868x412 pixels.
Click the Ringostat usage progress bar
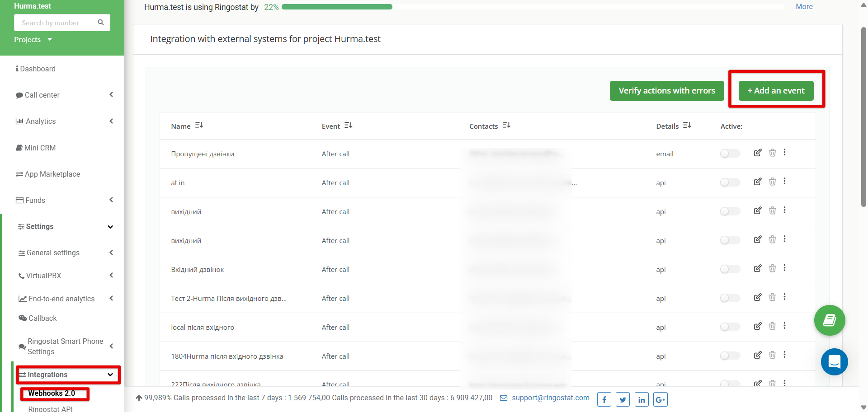point(533,7)
